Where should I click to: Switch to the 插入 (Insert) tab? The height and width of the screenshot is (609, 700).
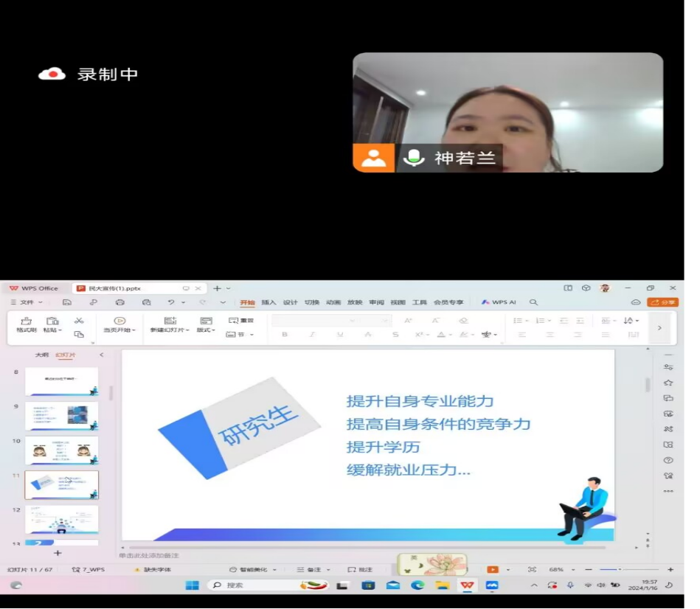268,302
